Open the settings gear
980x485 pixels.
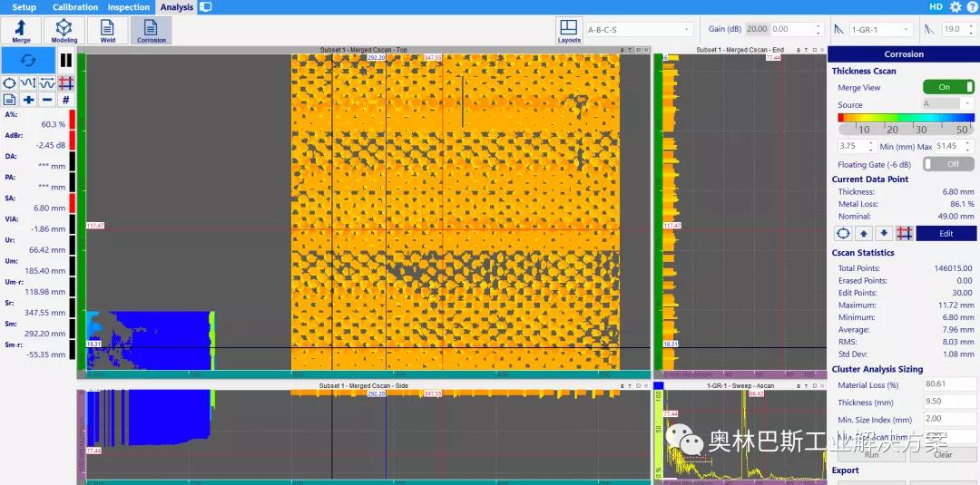click(955, 7)
